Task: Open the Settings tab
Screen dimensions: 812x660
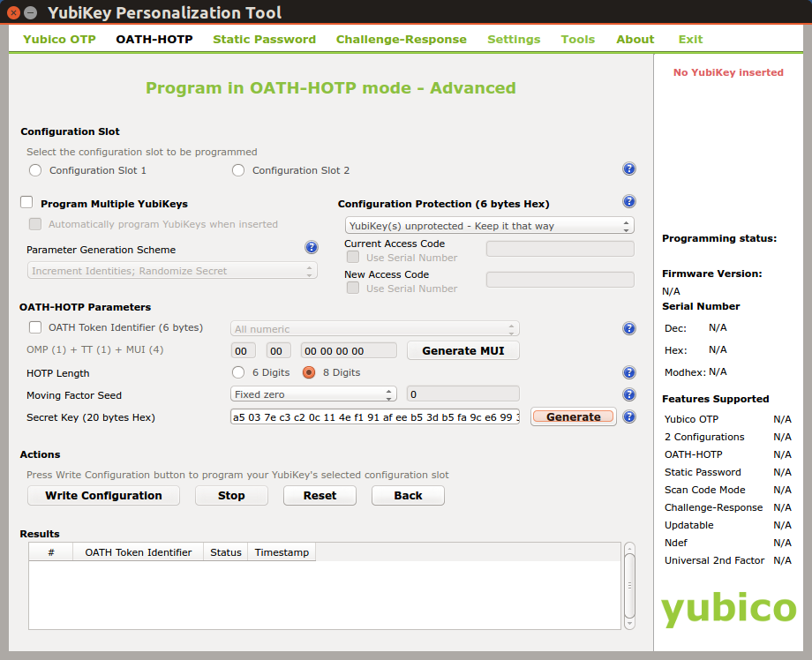Action: coord(514,40)
